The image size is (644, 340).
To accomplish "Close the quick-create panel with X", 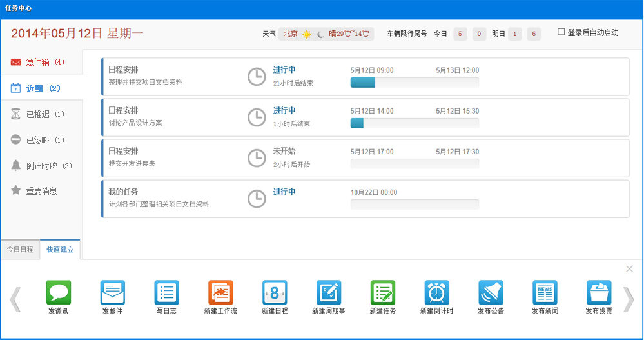I will [629, 268].
